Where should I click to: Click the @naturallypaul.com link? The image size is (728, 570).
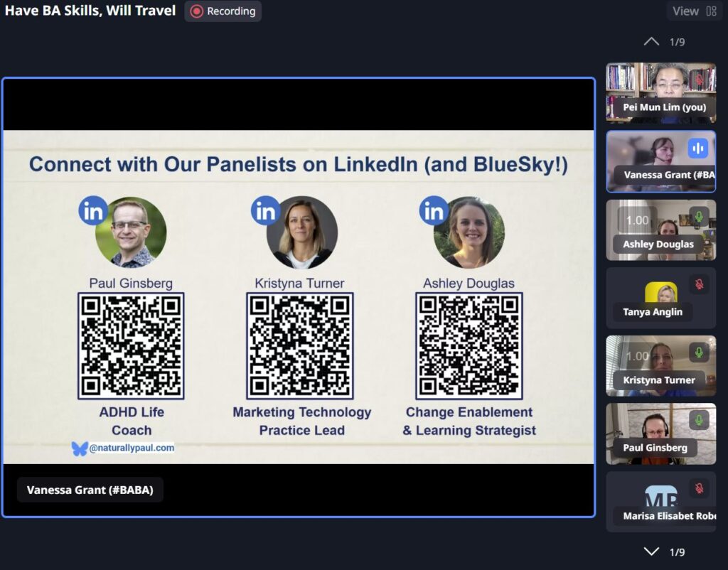(x=132, y=448)
